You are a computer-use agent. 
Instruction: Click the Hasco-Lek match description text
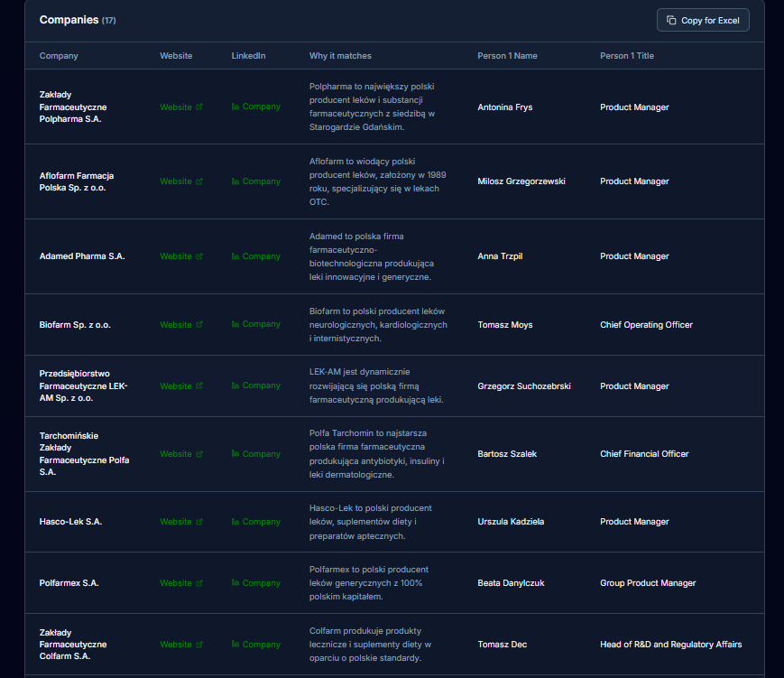[371, 522]
